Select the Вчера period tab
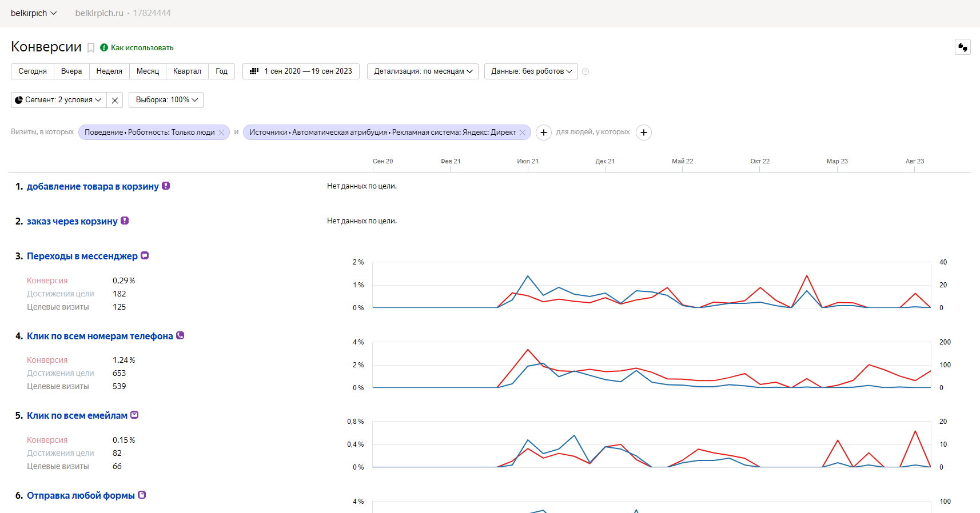Screen dimensions: 980x513 point(71,71)
